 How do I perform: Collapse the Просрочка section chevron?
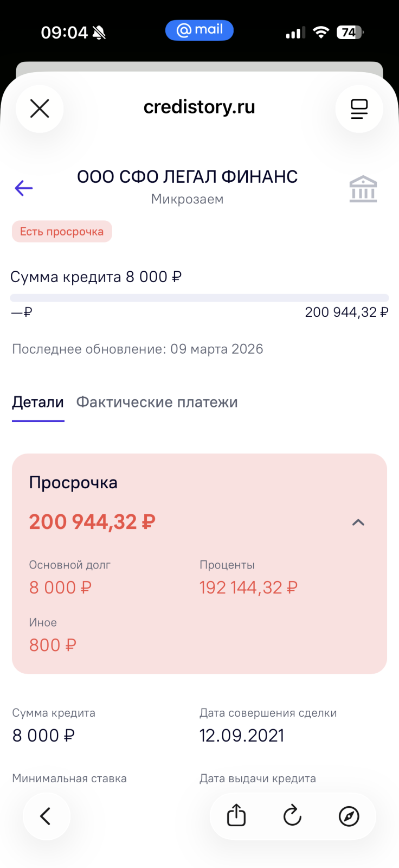[358, 522]
